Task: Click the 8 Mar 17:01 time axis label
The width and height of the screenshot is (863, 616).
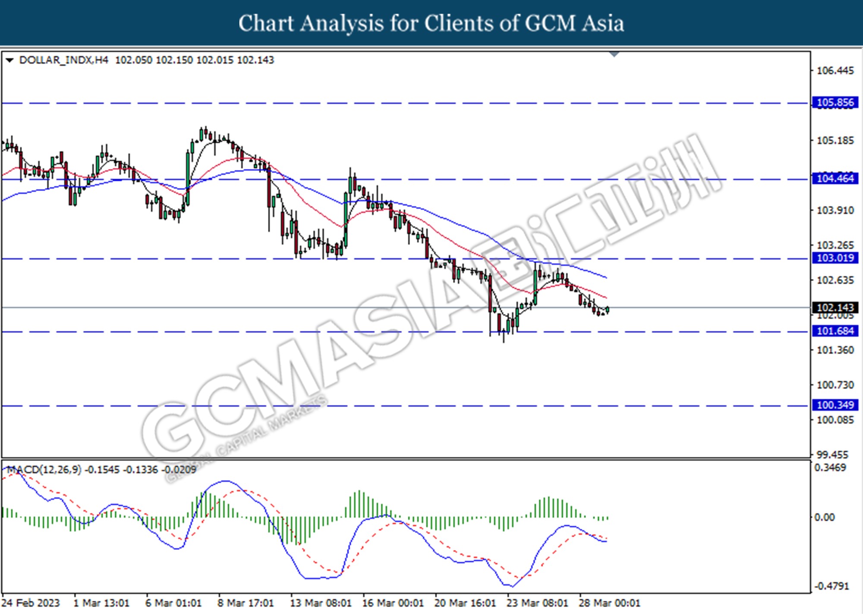Action: coord(246,603)
